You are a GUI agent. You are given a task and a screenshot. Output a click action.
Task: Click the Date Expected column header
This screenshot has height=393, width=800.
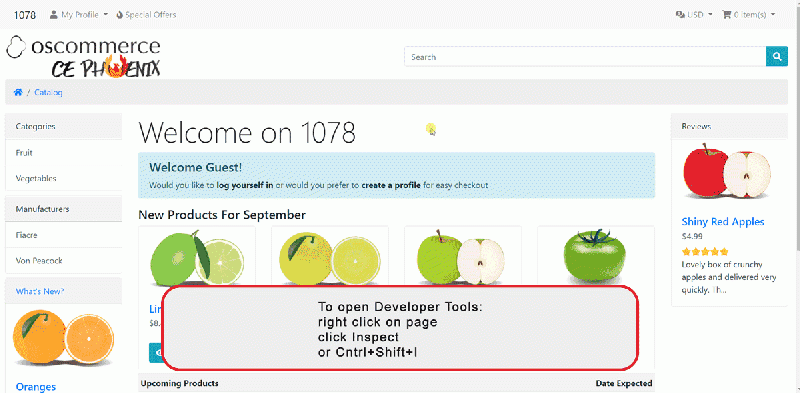pos(623,383)
